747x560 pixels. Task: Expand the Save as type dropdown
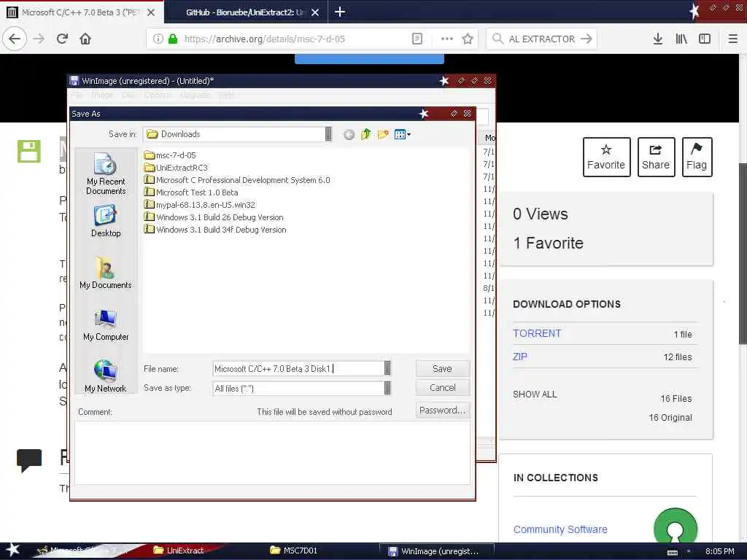[x=387, y=388]
